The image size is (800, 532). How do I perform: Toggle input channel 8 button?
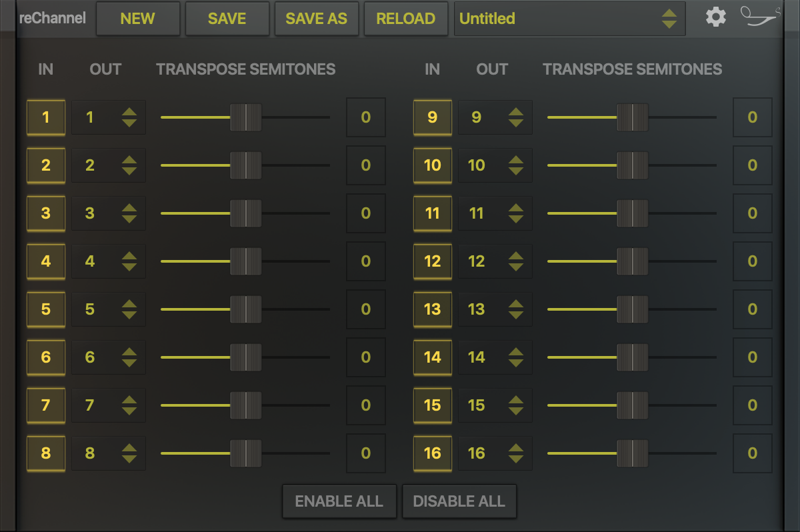46,453
